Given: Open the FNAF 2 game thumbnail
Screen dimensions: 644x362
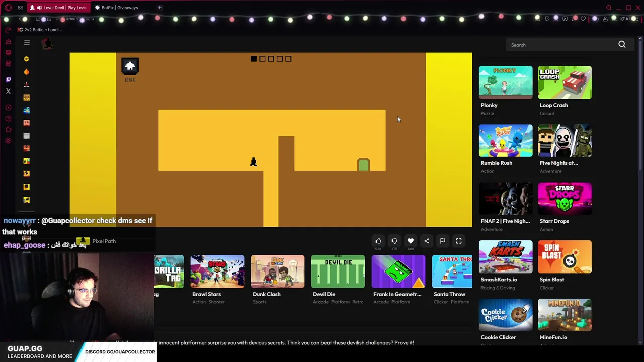Looking at the screenshot, I should coord(506,199).
